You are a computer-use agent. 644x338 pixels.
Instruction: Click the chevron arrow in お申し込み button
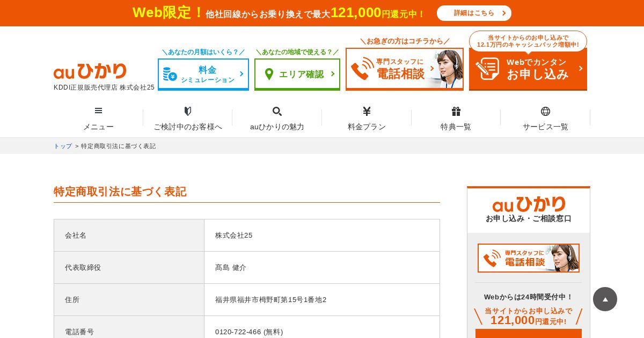(x=580, y=68)
